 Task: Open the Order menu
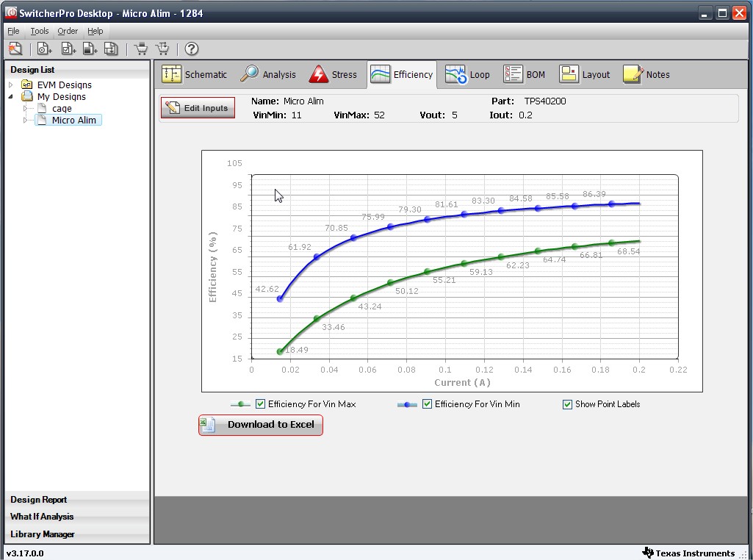68,31
